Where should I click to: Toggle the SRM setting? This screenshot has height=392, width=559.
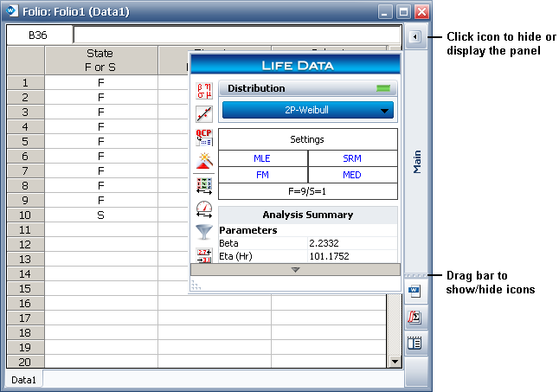pyautogui.click(x=352, y=159)
